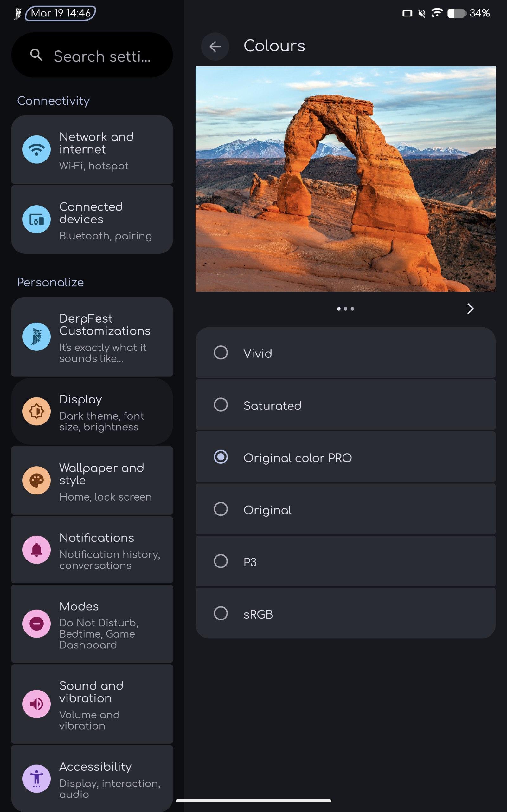Tap the date and time clock pill

(60, 13)
